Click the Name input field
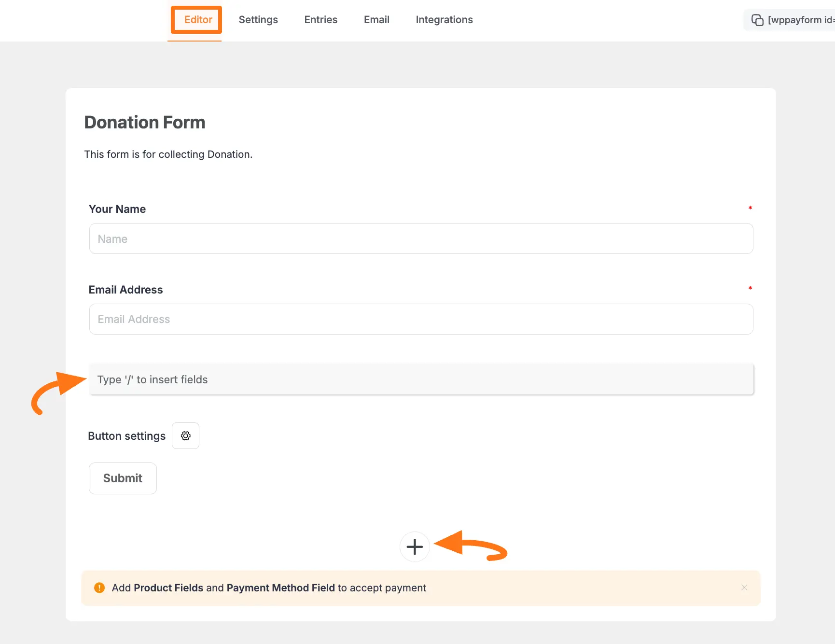835x644 pixels. 421,238
